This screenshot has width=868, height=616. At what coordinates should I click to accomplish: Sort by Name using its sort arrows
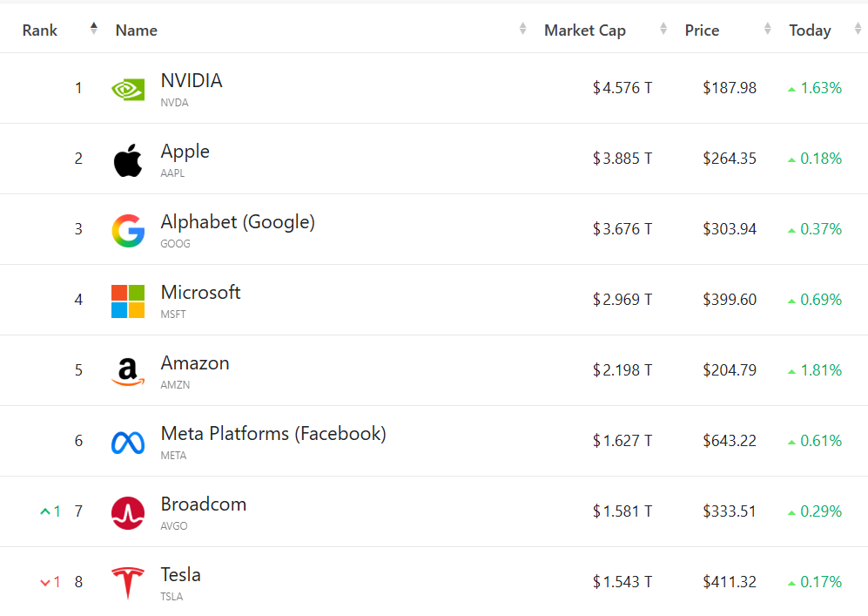(x=522, y=30)
